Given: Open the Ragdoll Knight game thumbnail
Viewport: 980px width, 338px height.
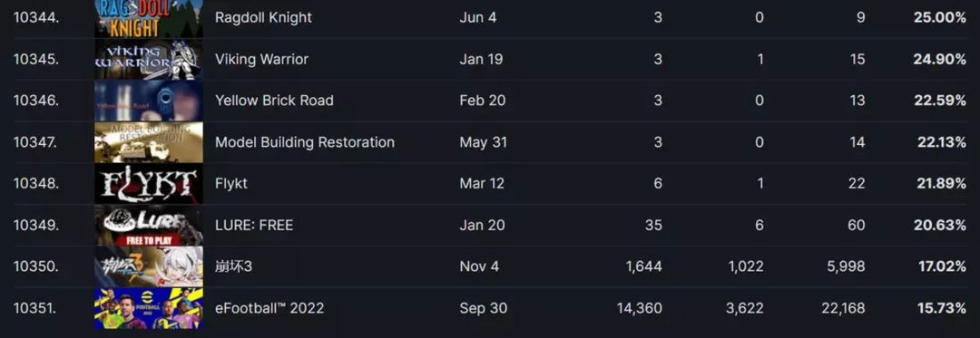Looking at the screenshot, I should 149,18.
